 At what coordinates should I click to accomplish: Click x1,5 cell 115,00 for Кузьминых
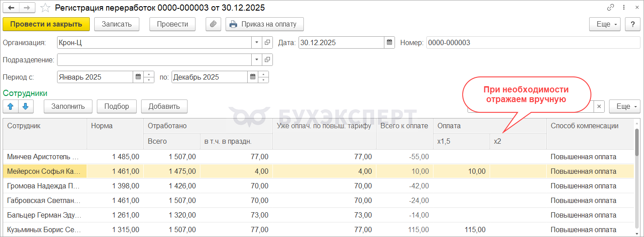tap(461, 229)
